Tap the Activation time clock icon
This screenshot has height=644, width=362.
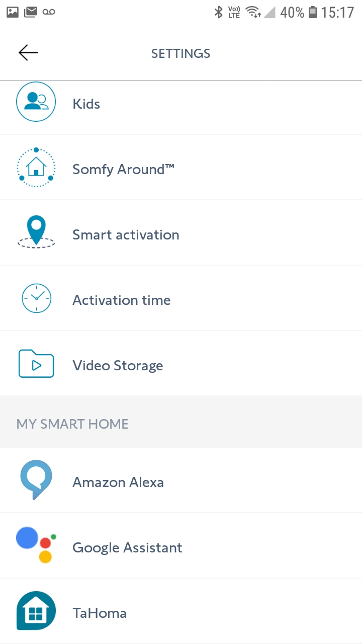click(36, 298)
